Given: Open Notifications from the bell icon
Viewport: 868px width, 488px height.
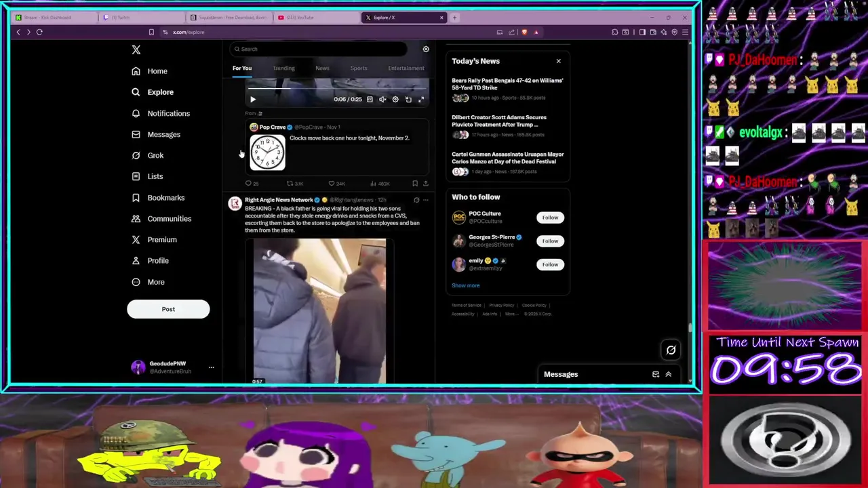Looking at the screenshot, I should click(161, 113).
